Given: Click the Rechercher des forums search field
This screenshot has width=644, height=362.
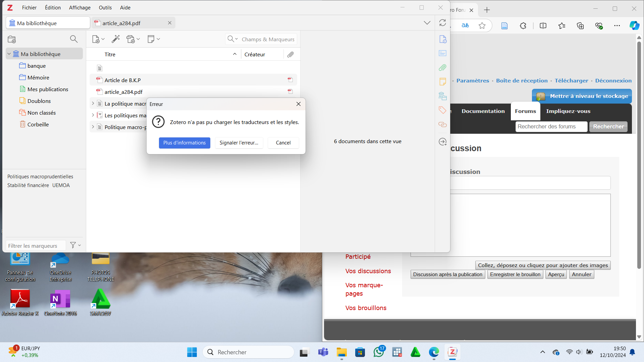Looking at the screenshot, I should pyautogui.click(x=551, y=127).
